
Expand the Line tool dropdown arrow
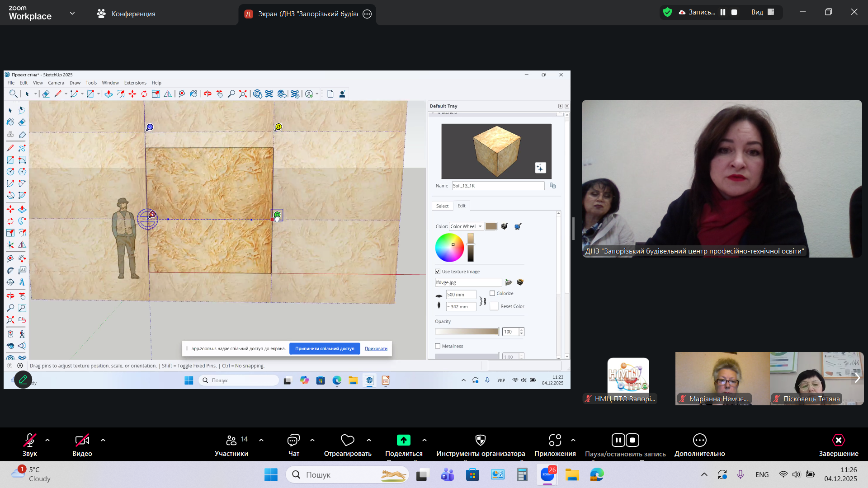click(66, 94)
